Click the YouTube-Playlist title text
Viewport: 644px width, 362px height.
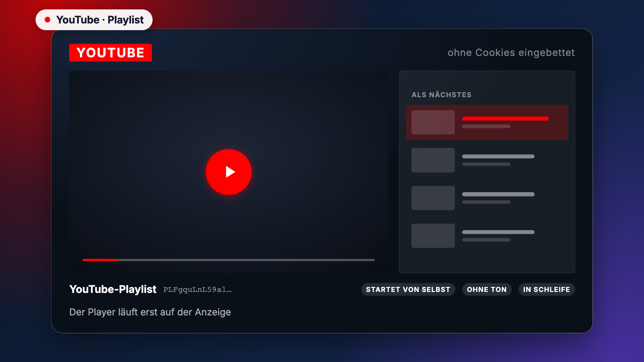[x=113, y=289]
